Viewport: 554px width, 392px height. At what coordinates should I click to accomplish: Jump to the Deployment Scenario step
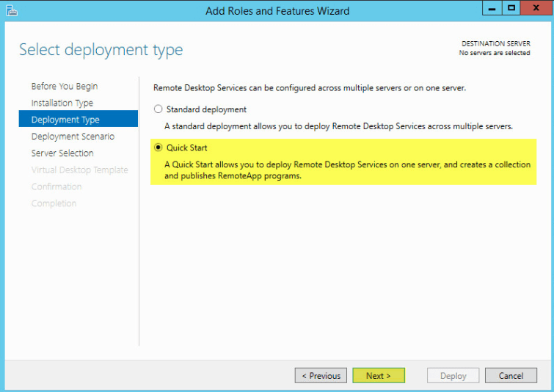[x=73, y=137]
